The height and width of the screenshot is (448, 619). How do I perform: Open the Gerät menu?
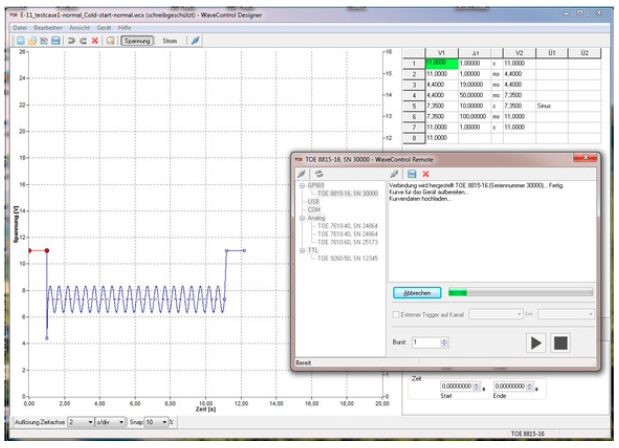click(x=103, y=28)
